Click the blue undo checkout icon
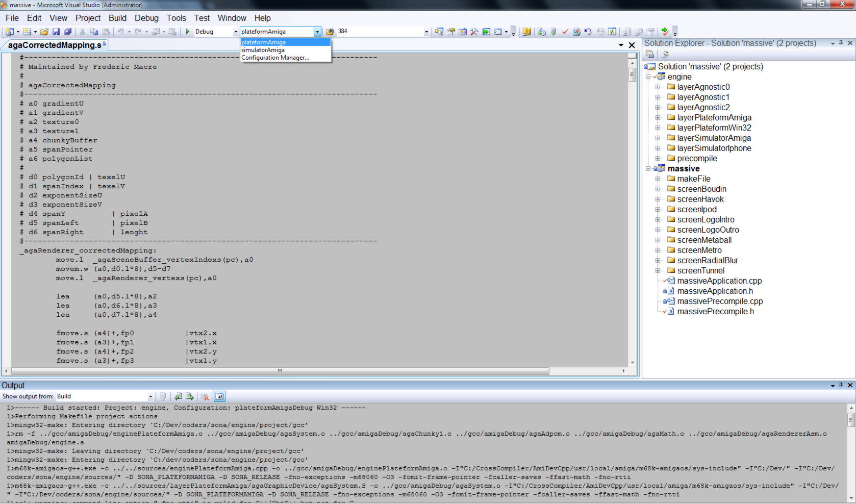856x504 pixels. (x=588, y=32)
